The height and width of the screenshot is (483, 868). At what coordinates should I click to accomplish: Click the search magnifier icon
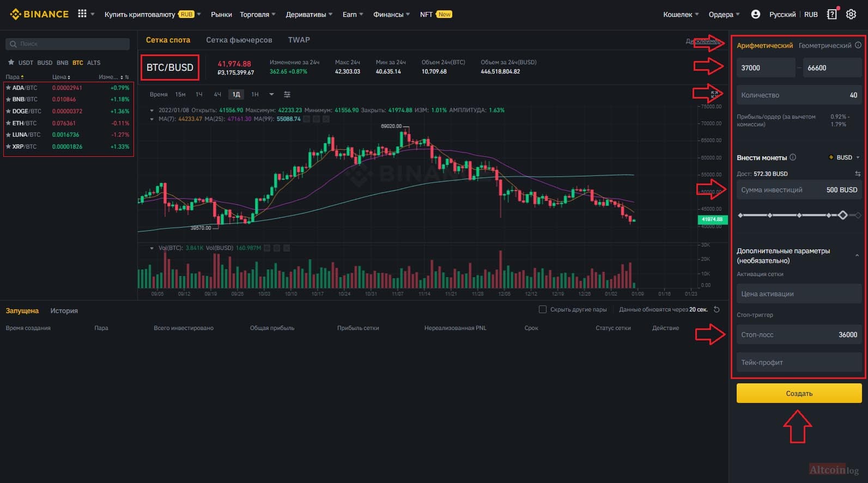coord(13,44)
